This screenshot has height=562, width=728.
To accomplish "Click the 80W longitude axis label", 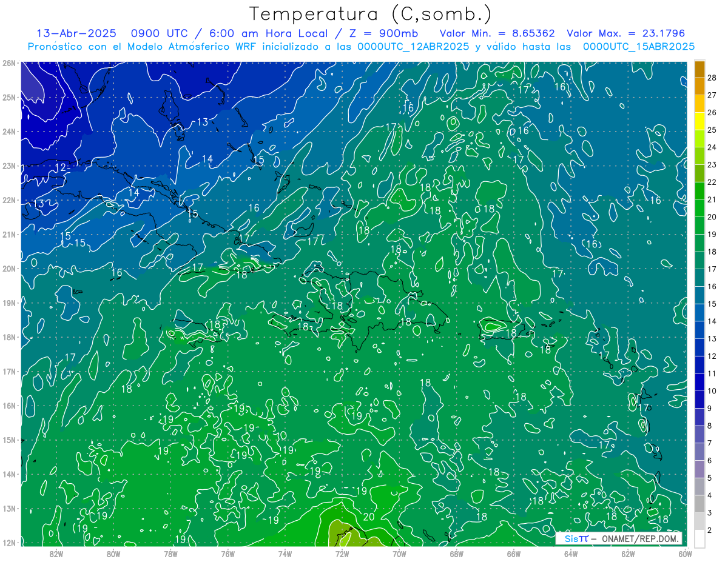I will click(113, 553).
